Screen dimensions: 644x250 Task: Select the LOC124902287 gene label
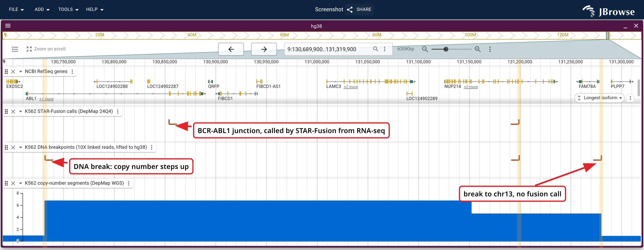pyautogui.click(x=163, y=86)
